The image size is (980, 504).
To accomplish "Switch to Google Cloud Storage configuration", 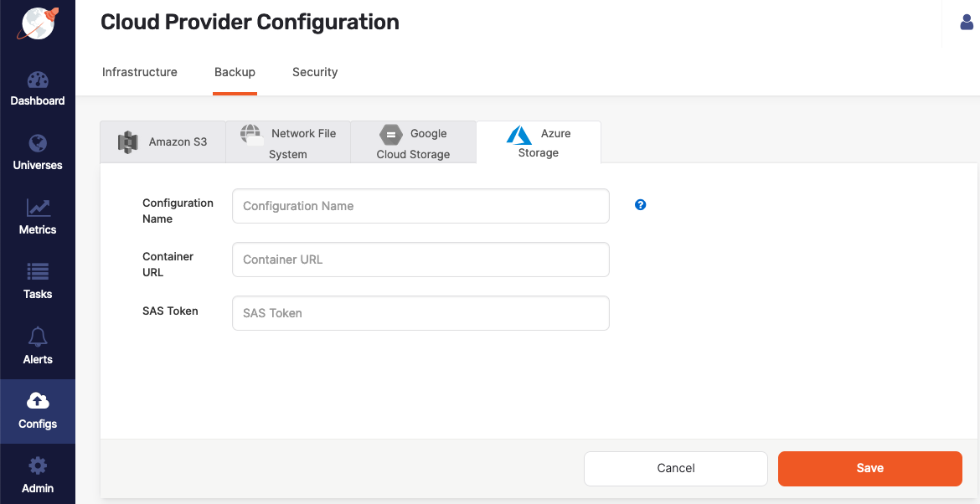I will (x=413, y=141).
